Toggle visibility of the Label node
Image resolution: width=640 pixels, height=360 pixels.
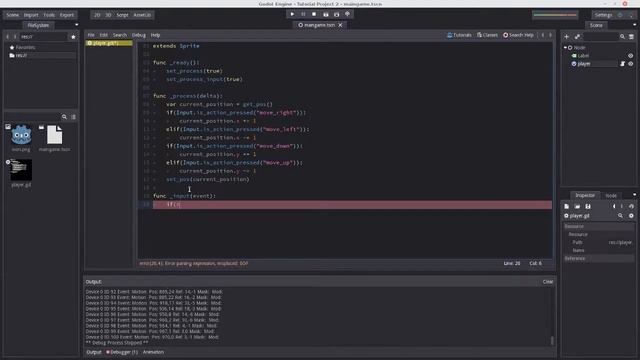click(631, 56)
